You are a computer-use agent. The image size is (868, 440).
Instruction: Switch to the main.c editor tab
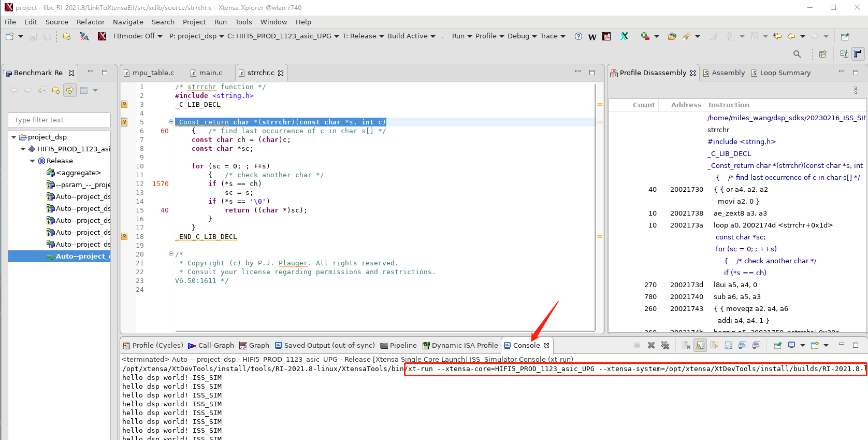210,73
